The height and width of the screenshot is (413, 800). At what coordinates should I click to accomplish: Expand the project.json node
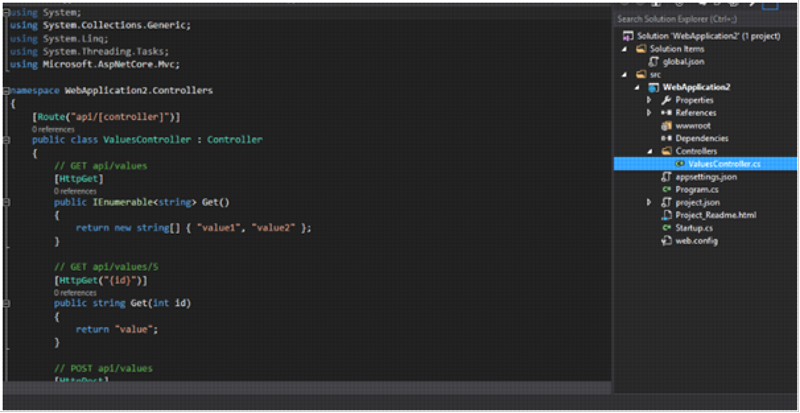pos(649,202)
